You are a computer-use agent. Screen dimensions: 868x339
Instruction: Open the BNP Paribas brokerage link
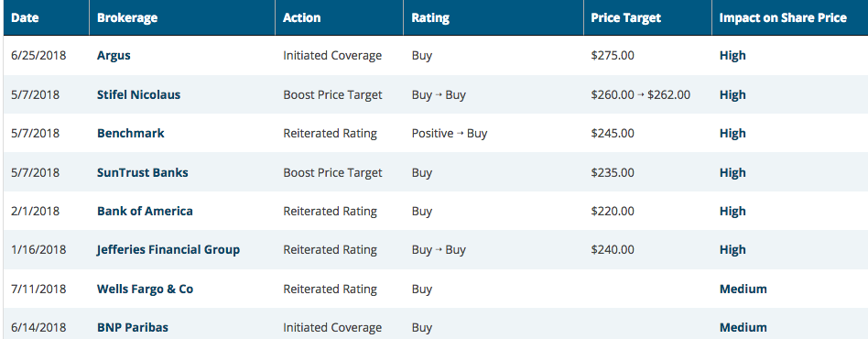click(x=132, y=327)
